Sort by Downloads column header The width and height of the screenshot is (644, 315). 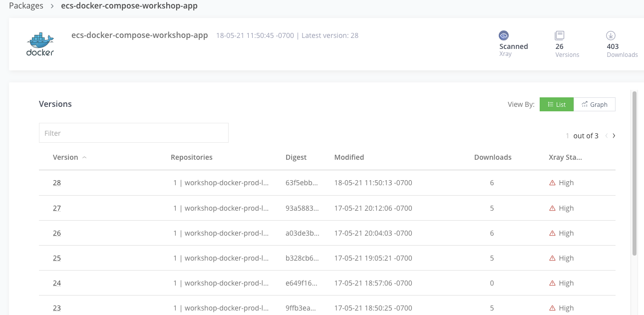(x=492, y=157)
